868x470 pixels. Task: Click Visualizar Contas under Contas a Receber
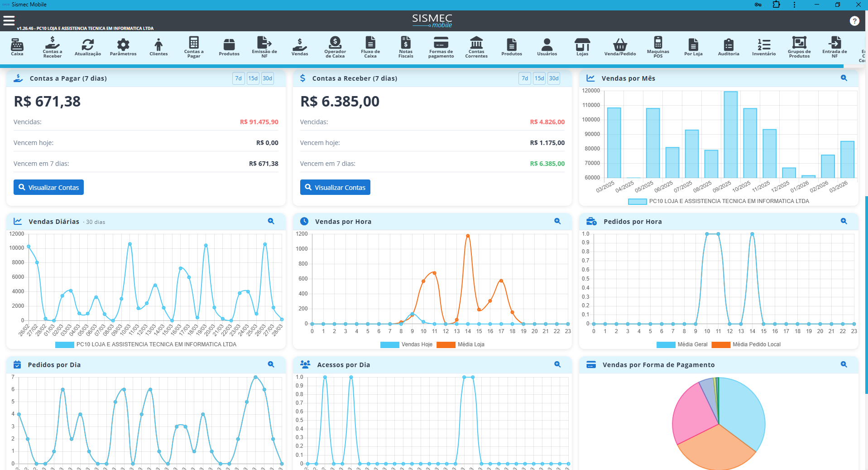[x=335, y=187]
